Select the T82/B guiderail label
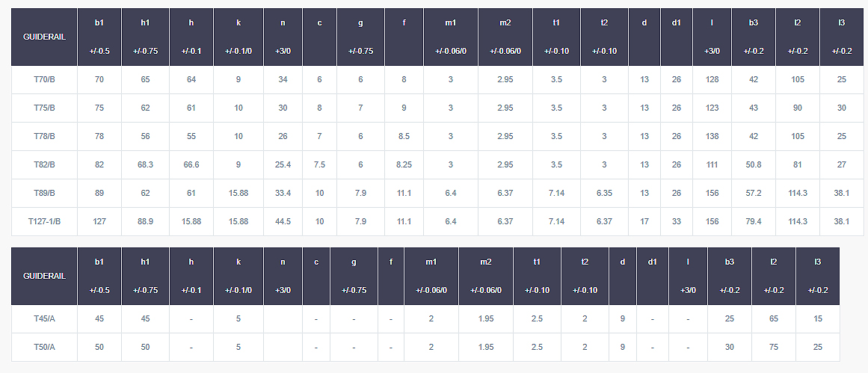 [44, 164]
